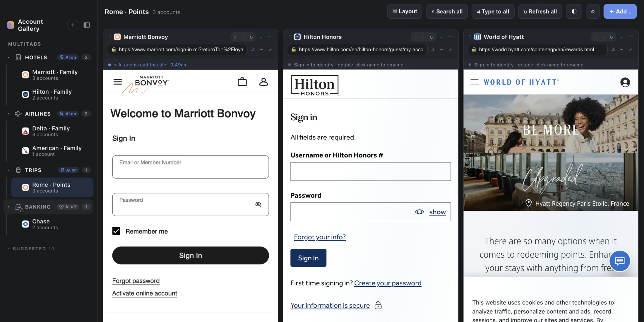
Task: Reload the Marriott Bonvoy tile
Action: click(251, 37)
